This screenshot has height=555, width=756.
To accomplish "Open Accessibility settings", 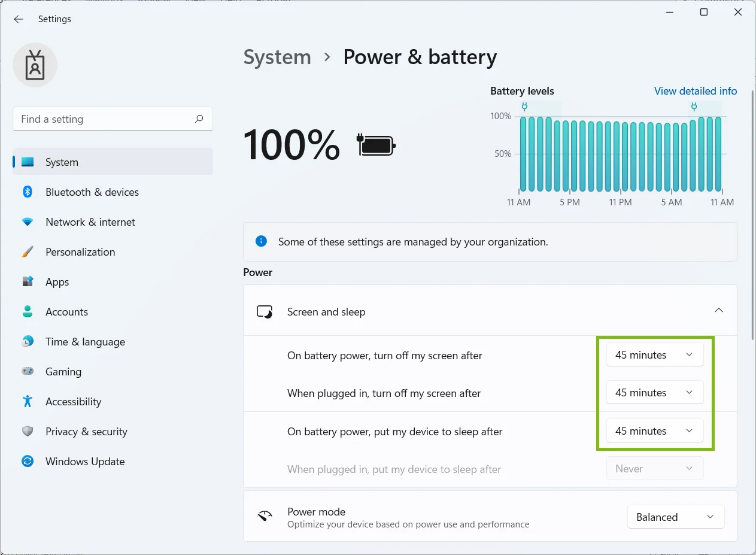I will pyautogui.click(x=113, y=402).
